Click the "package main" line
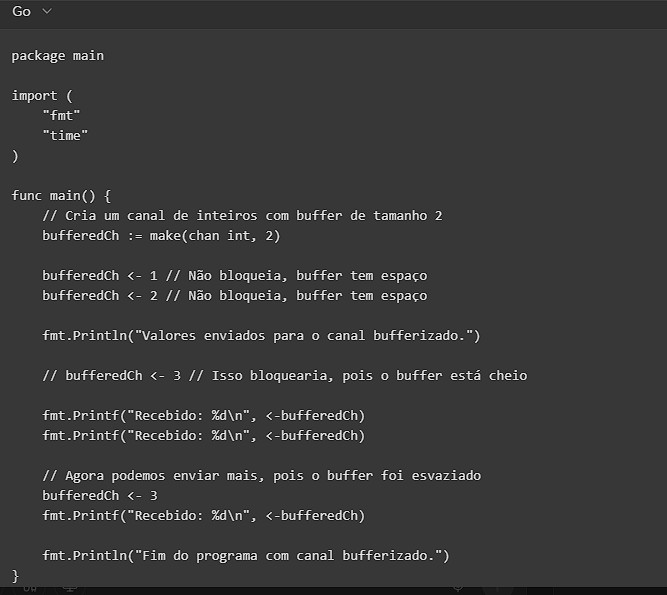 (57, 55)
